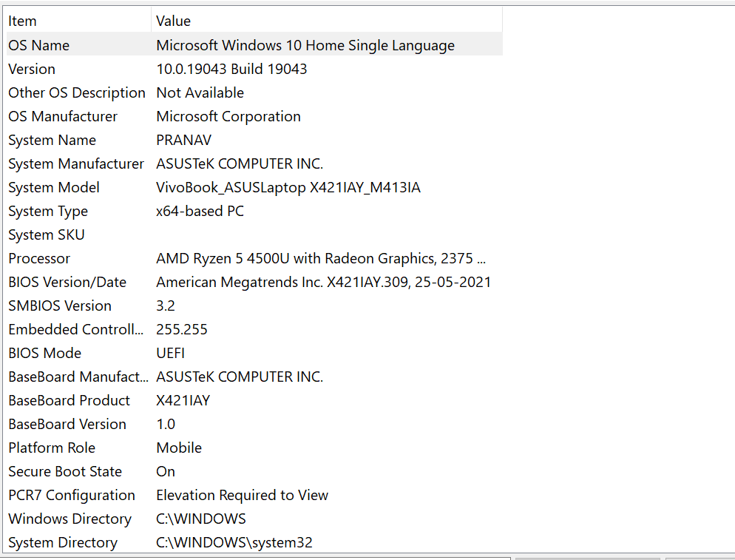
Task: Click the OS Manufacturer entry
Action: [63, 116]
